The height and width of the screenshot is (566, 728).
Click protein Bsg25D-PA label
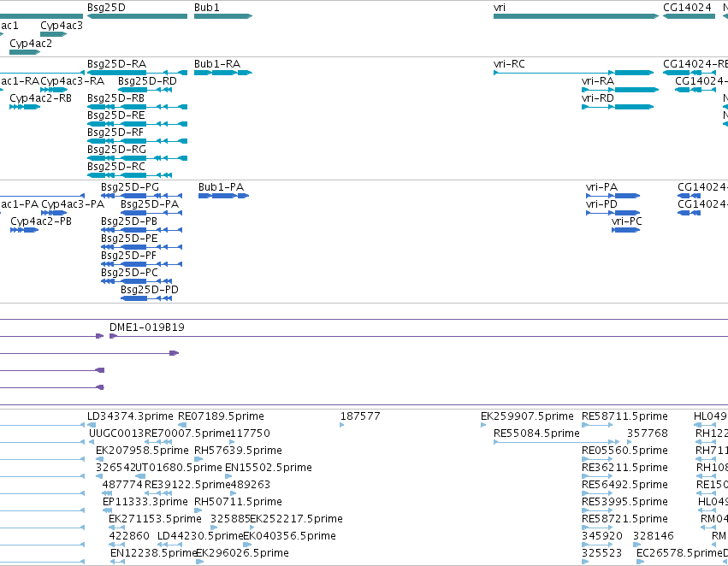150,204
